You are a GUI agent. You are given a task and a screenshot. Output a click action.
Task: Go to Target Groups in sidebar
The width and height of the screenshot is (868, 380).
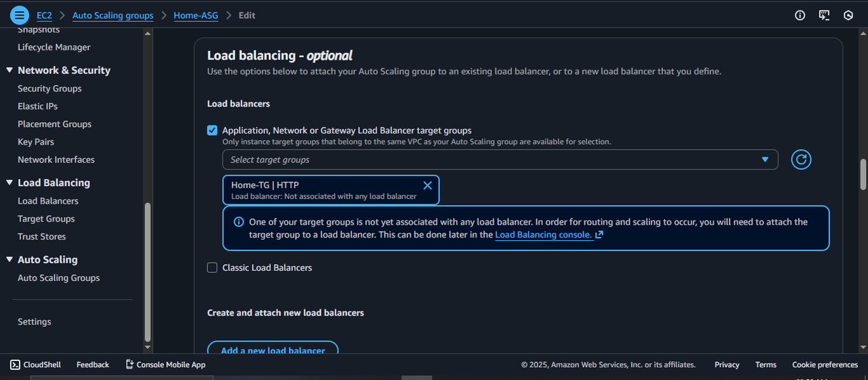tap(46, 218)
